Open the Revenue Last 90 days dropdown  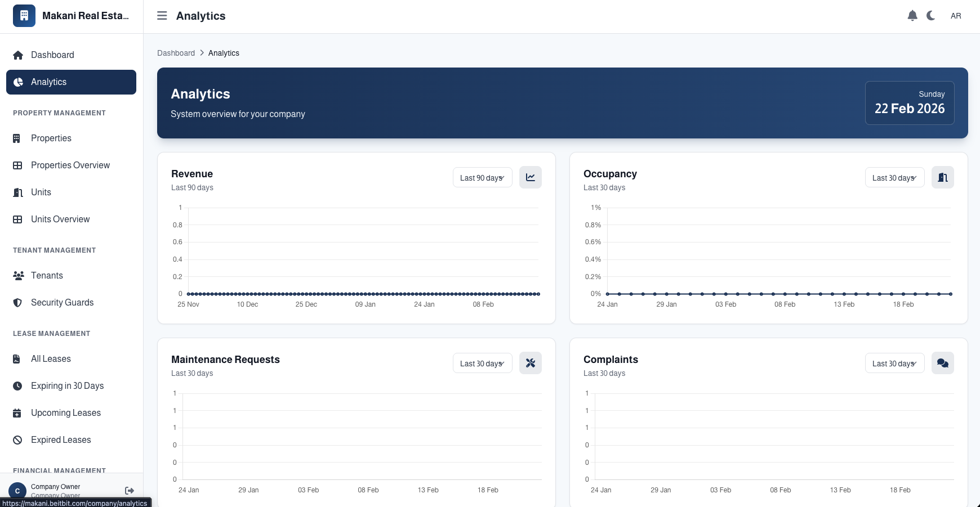(x=483, y=177)
